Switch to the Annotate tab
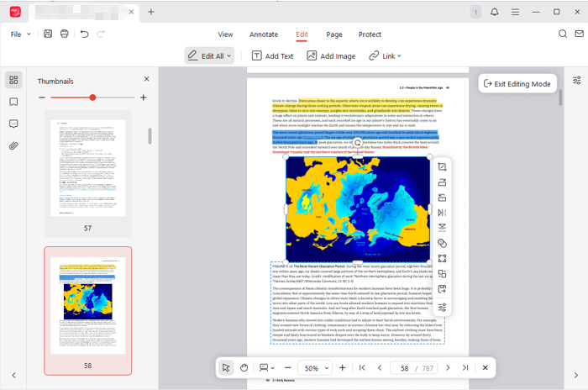 (264, 34)
